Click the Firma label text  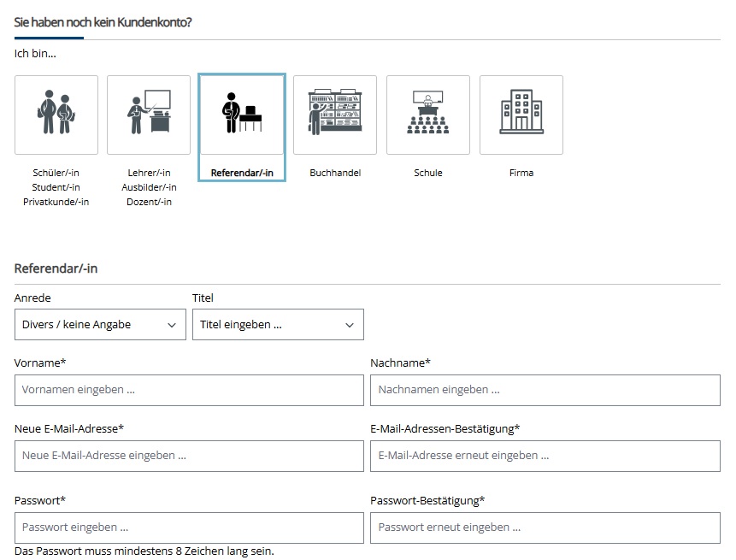point(521,172)
